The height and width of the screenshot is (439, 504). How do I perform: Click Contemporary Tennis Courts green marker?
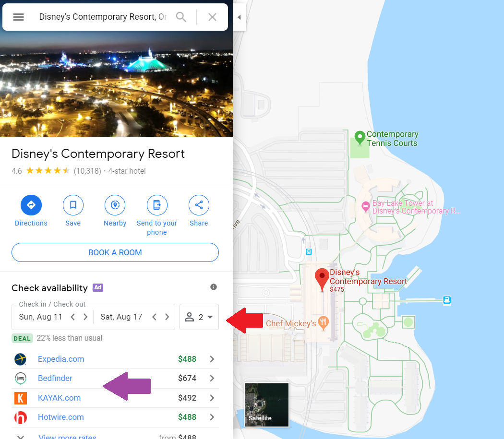pyautogui.click(x=360, y=138)
